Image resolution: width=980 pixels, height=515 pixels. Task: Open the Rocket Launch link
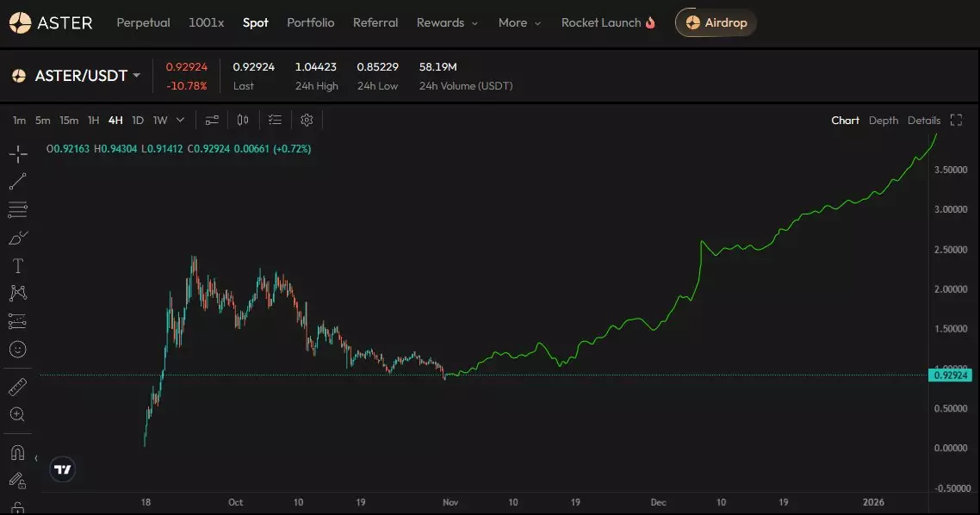click(608, 22)
